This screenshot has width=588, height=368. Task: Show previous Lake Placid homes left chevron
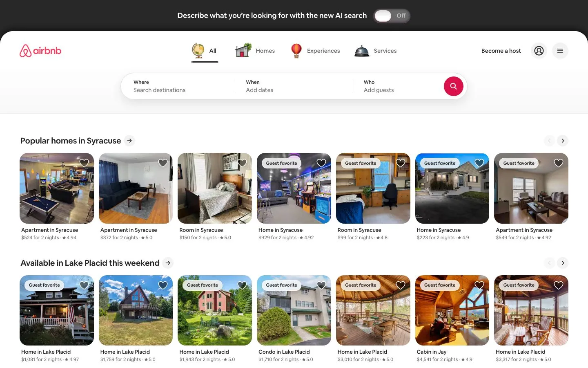coord(549,263)
